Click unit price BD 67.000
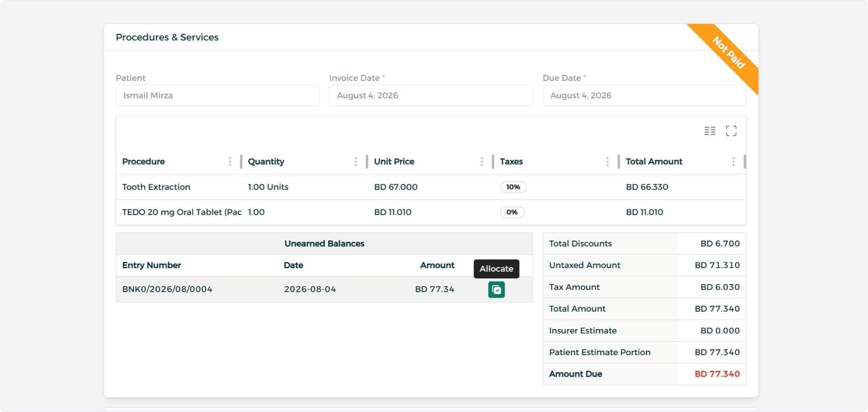Screen dimensions: 868x412 pos(396,187)
